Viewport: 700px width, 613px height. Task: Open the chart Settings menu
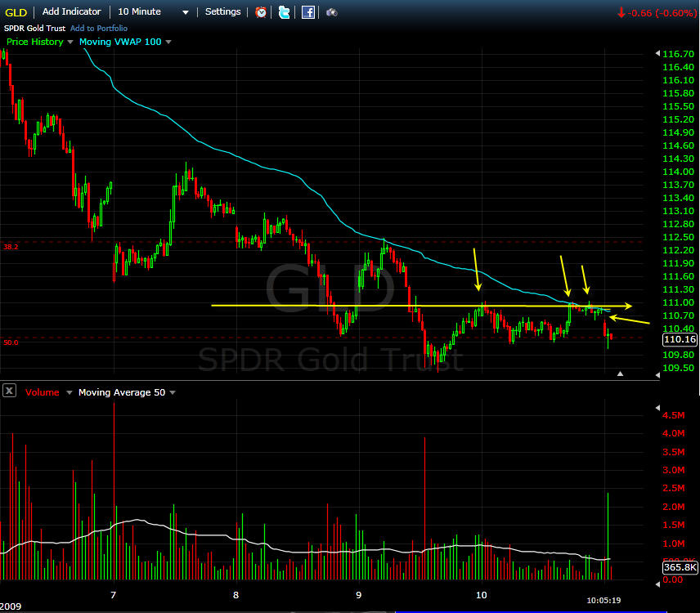[x=222, y=11]
